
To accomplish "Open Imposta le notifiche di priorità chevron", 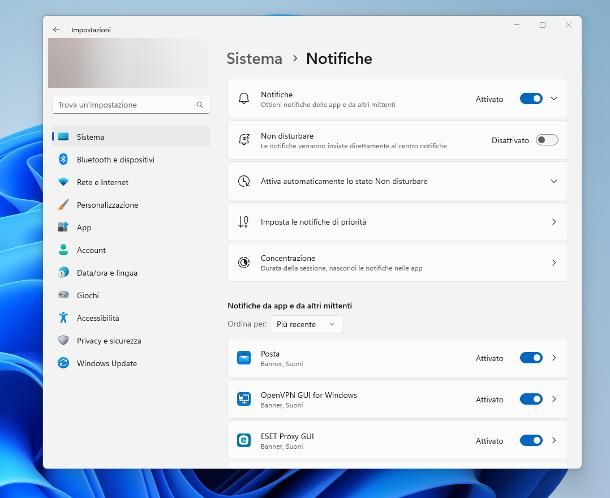I will pos(554,222).
